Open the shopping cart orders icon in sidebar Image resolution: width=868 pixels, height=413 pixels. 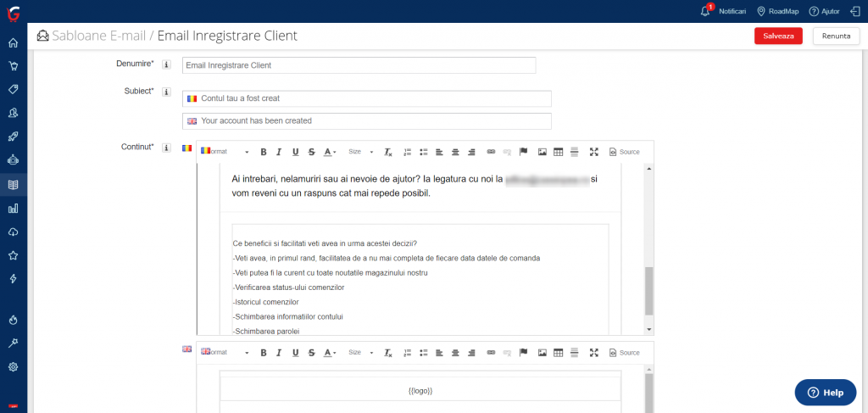14,66
